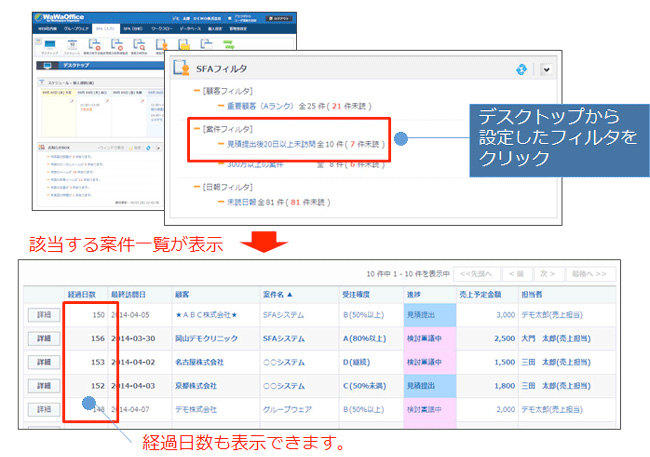Collapse the [日報フィルタ] group
Viewport: 650px width, 457px height.
pos(198,186)
